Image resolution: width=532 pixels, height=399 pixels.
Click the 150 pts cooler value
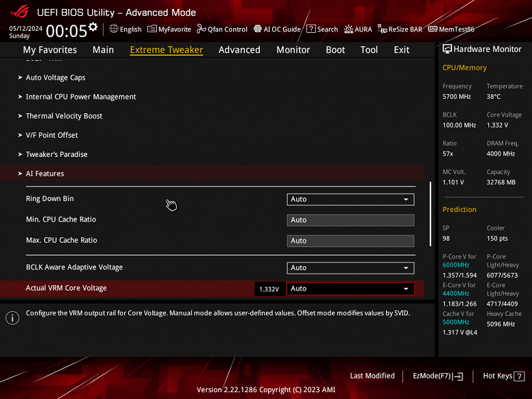point(497,239)
